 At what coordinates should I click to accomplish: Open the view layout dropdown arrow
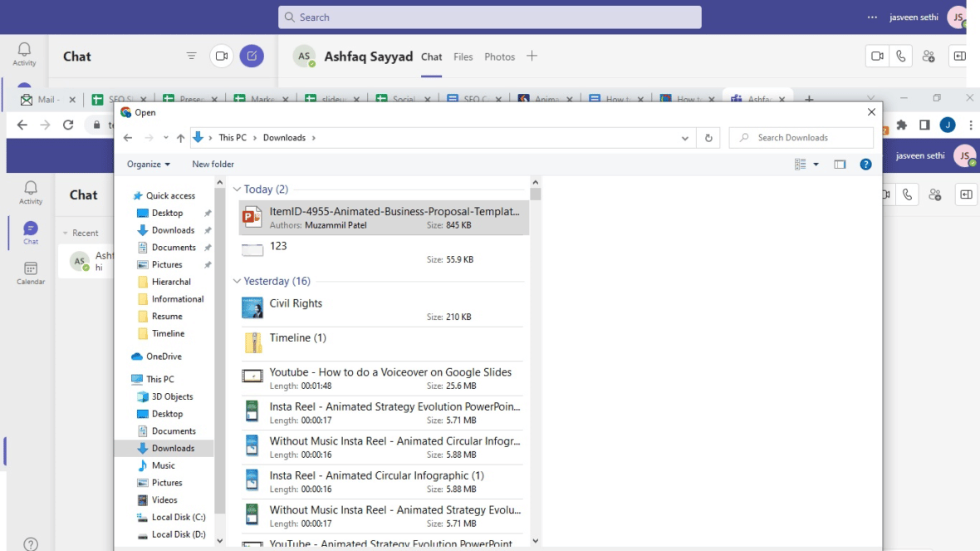[815, 164]
